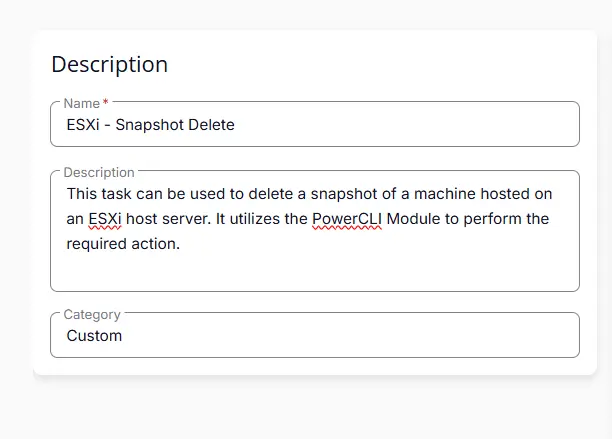Click the "Category" field label
Viewport: 612px width, 439px height.
coord(92,314)
